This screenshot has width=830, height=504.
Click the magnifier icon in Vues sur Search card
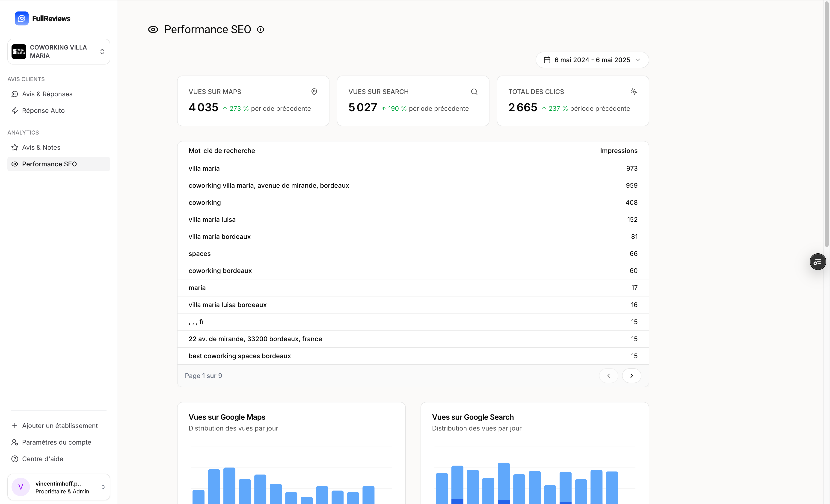(x=474, y=91)
